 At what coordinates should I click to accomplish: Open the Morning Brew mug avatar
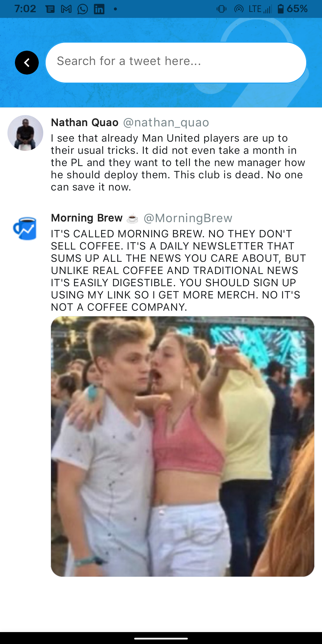coord(25,229)
